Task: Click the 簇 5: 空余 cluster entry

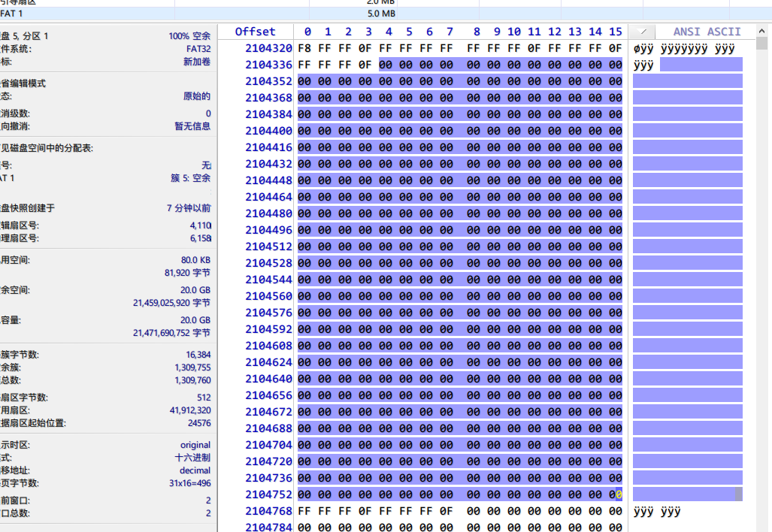Action: 190,177
